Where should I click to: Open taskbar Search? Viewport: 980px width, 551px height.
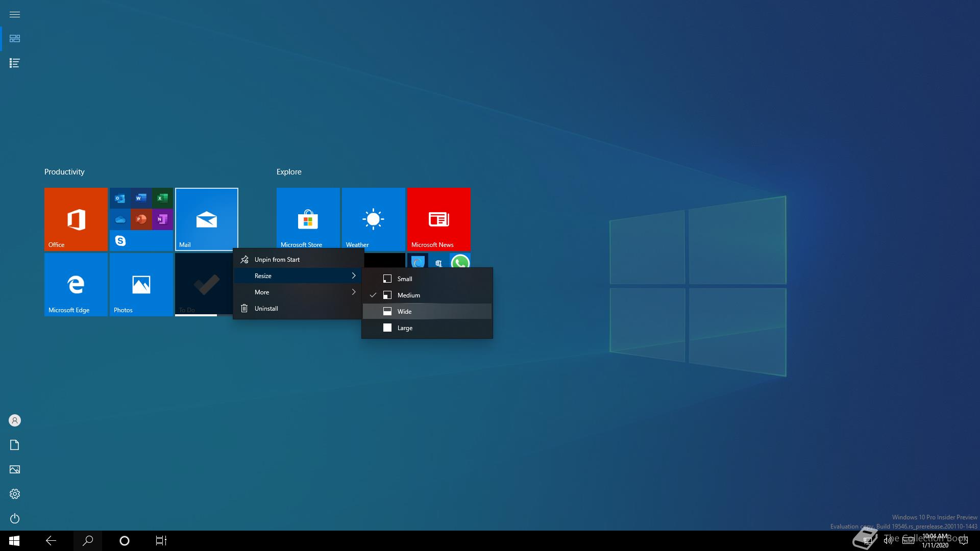pos(88,541)
